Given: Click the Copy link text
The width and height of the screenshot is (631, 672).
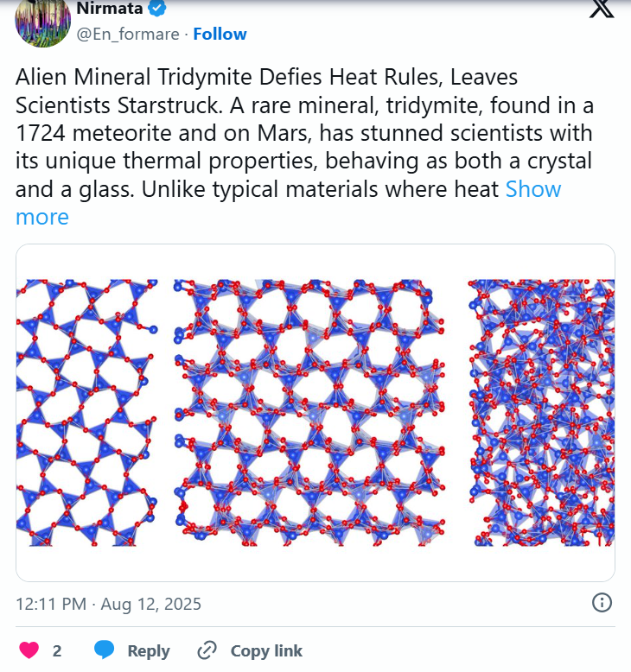Looking at the screenshot, I should pyautogui.click(x=266, y=650).
